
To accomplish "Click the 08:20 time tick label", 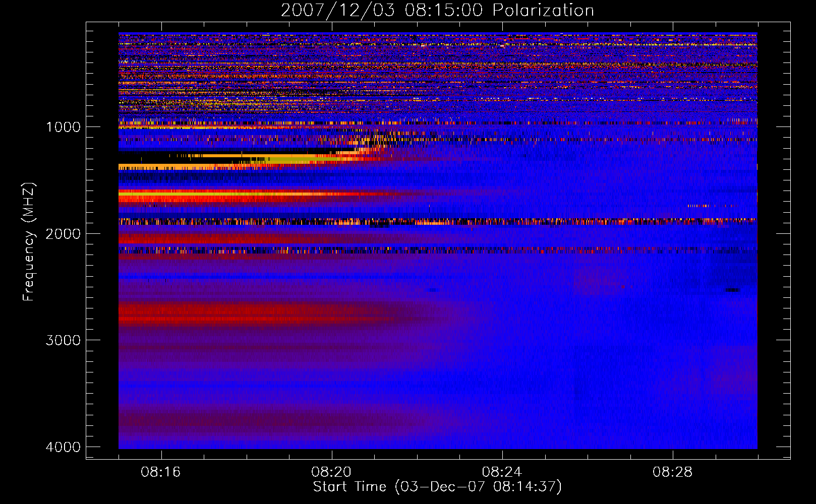I will 331,472.
